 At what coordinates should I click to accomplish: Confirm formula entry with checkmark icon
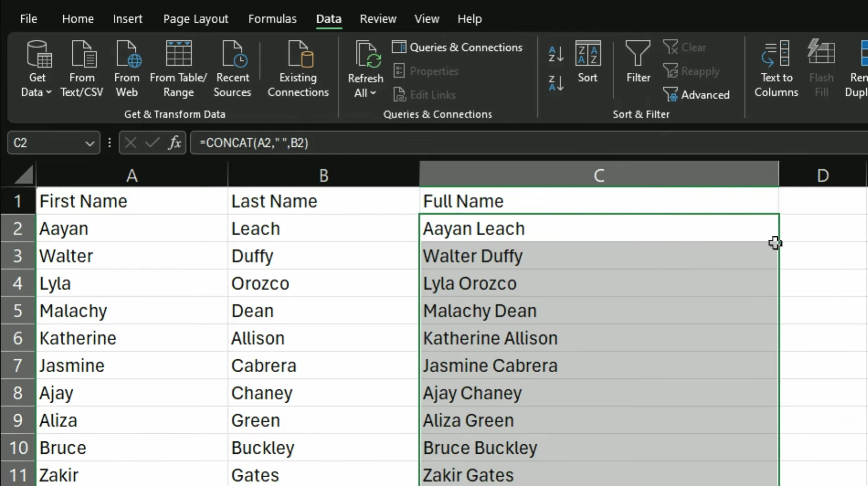[152, 143]
